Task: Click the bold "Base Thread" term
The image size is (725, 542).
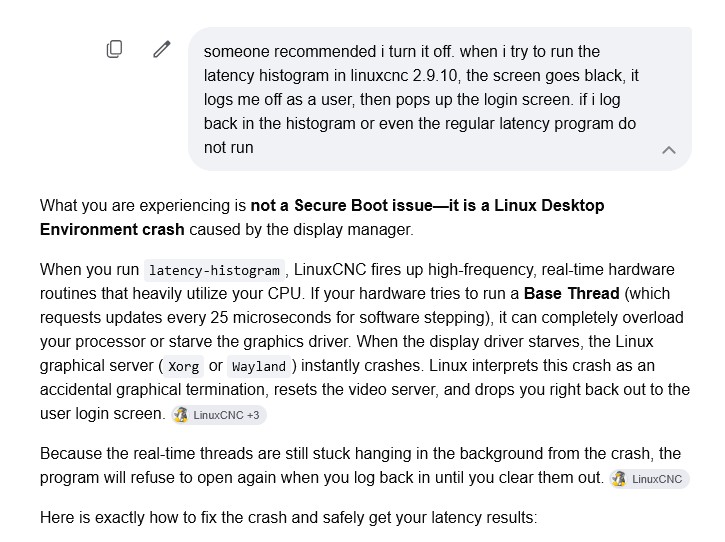Action: coord(571,293)
